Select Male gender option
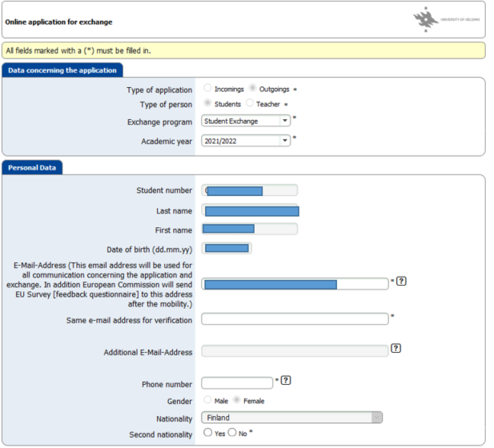The image size is (494, 448). 208,400
